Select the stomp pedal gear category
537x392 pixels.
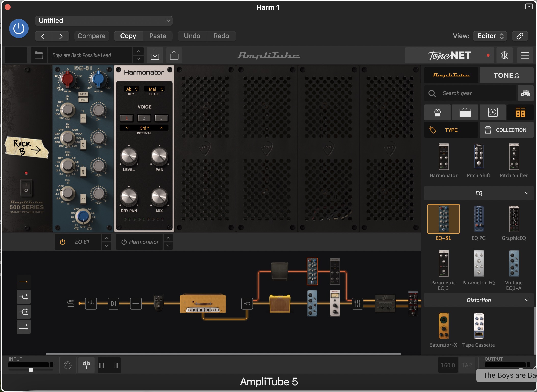[x=437, y=112]
